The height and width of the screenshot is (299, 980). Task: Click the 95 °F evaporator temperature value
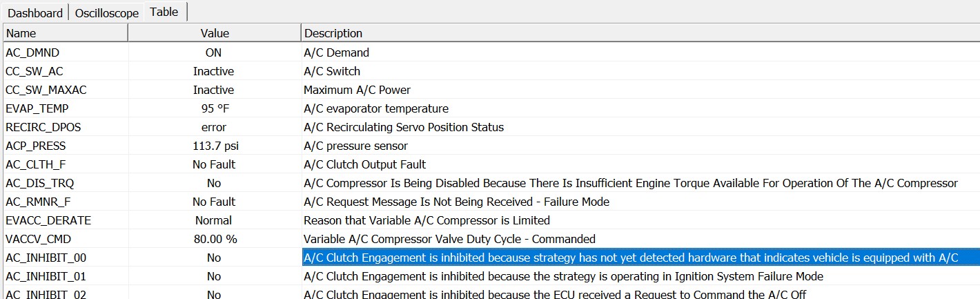(214, 108)
